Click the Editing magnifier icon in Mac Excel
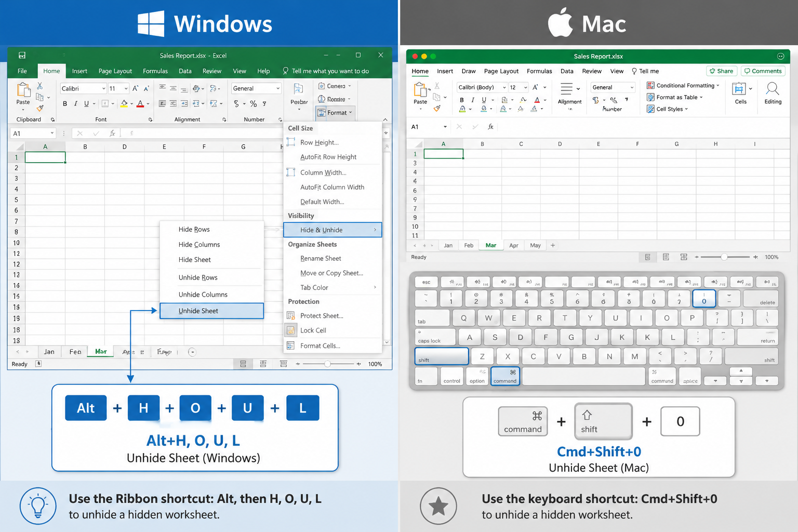The height and width of the screenshot is (532, 798). click(773, 89)
